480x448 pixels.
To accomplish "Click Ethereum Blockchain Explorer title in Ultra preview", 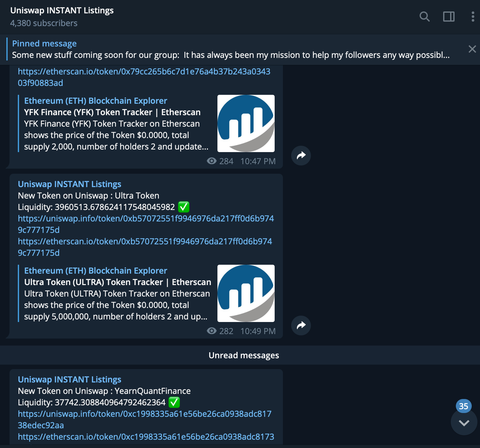I will point(95,271).
